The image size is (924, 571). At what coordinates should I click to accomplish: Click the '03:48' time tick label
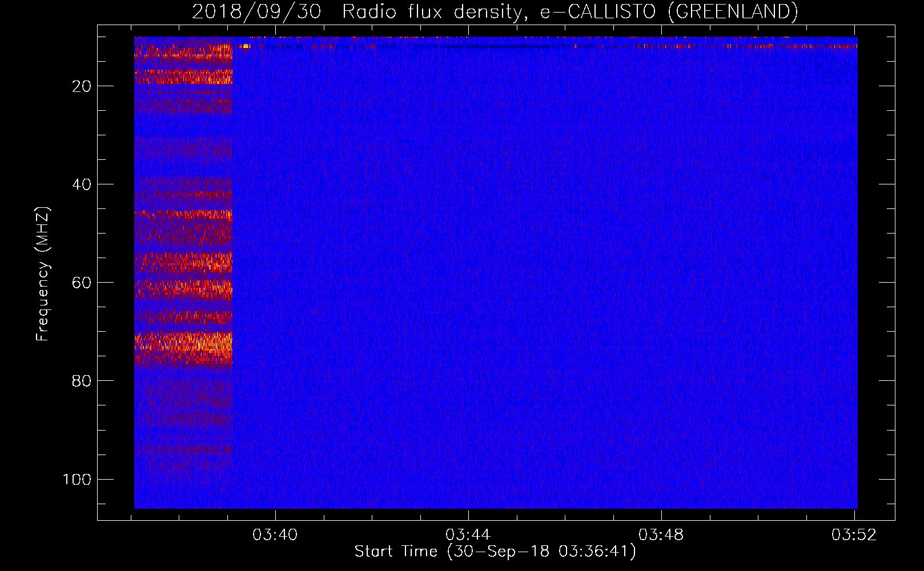tap(661, 535)
